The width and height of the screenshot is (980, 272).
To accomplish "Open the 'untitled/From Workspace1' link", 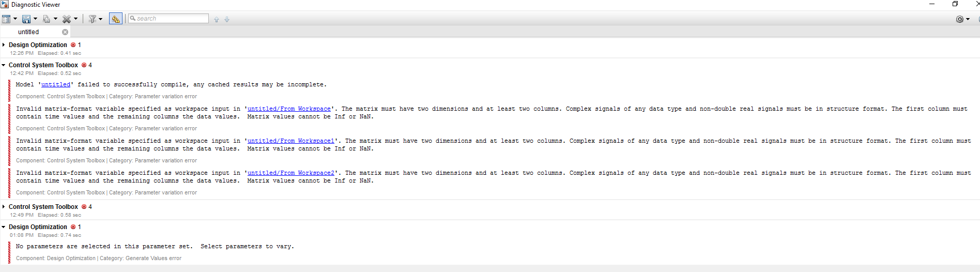I will [290, 141].
